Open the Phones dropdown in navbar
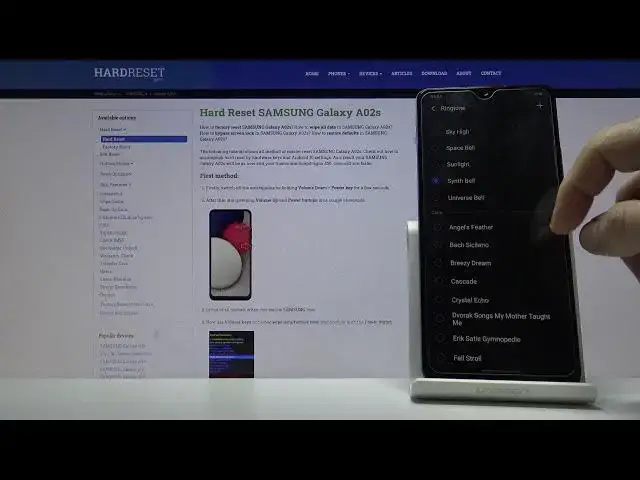Viewport: 640px width, 480px height. 339,73
